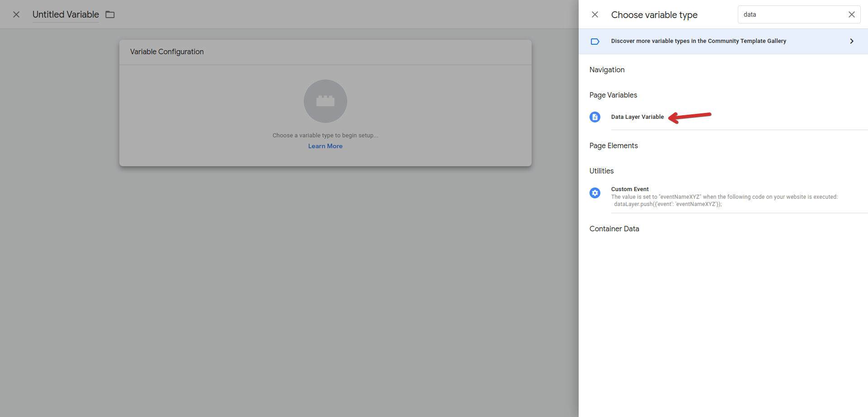Choose the Custom Event variable type
868x417 pixels.
[630, 189]
